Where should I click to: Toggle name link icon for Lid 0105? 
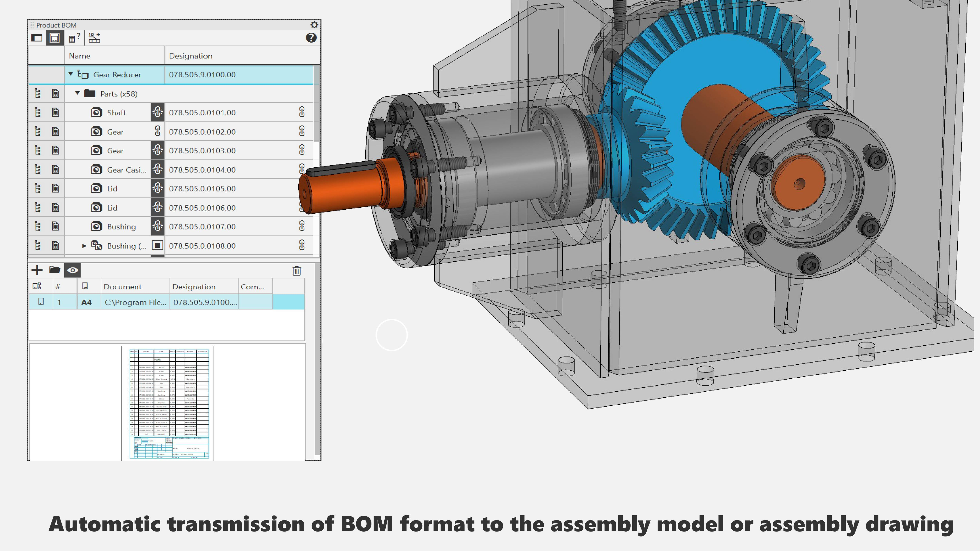click(158, 188)
